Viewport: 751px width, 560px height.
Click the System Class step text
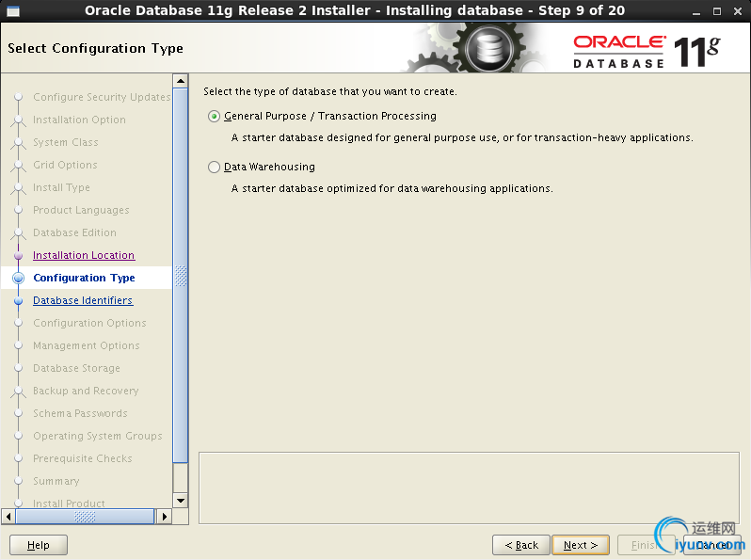pyautogui.click(x=66, y=142)
